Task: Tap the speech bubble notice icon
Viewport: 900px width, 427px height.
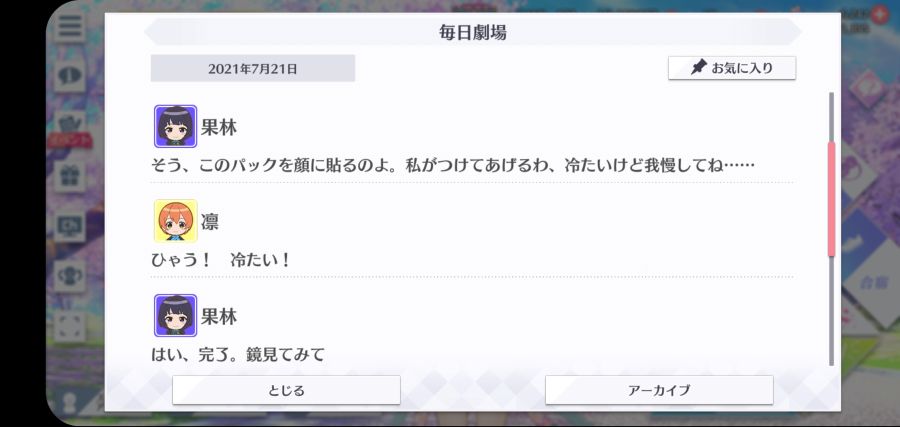Action: [x=69, y=75]
